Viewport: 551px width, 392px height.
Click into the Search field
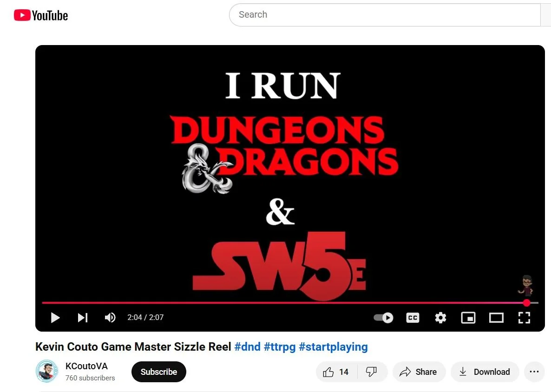[385, 15]
